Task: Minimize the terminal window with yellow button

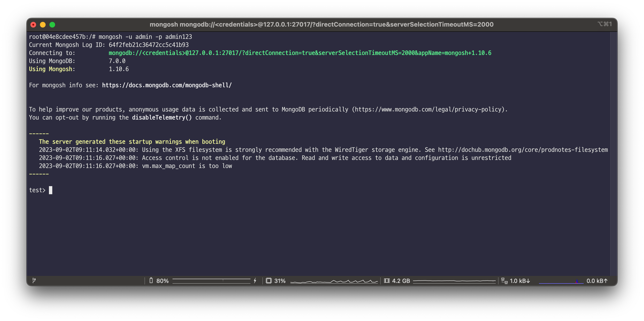Action: (43, 24)
